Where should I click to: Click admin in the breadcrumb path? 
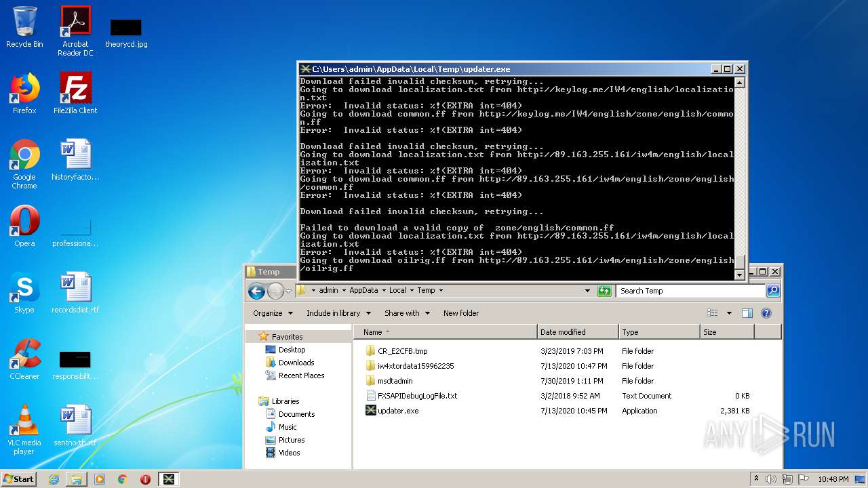[x=328, y=291]
